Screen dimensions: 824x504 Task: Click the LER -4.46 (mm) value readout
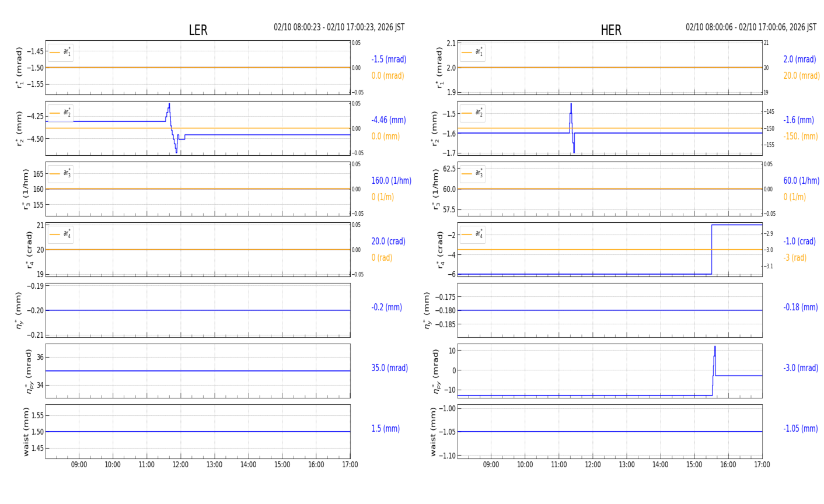click(x=388, y=120)
